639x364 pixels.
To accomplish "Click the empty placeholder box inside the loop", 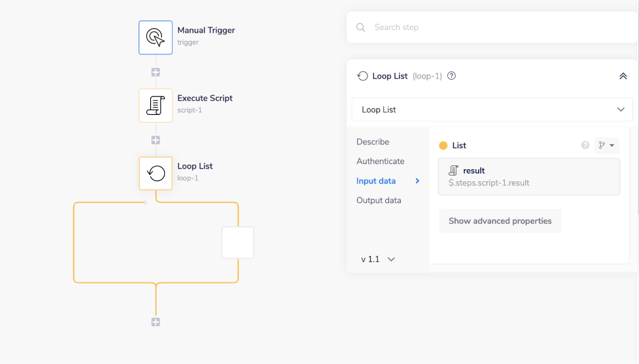I will 238,243.
